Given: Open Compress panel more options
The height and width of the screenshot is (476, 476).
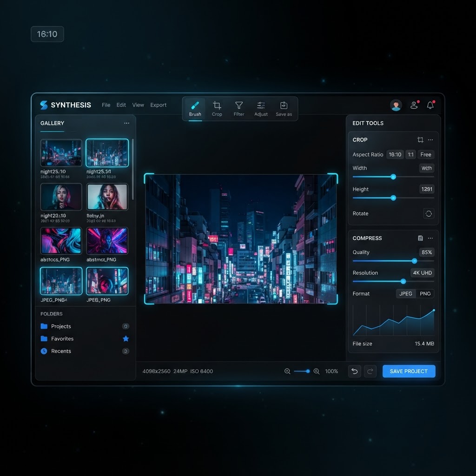Looking at the screenshot, I should pos(430,238).
